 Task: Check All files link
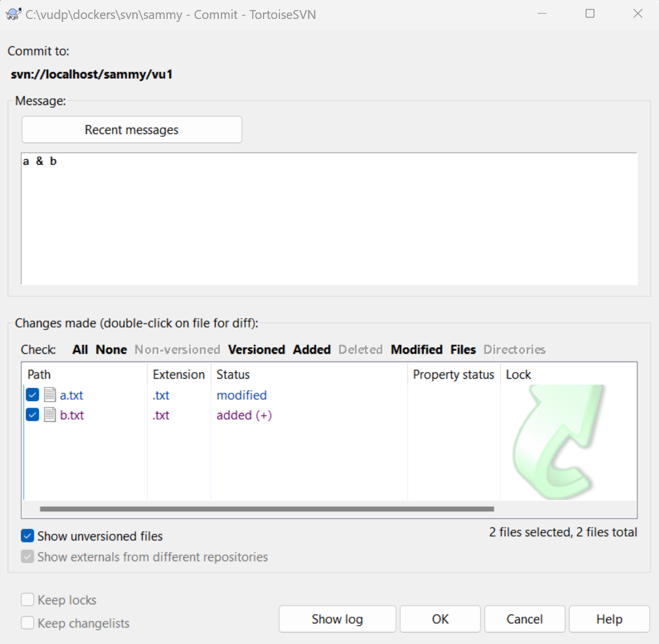pos(80,350)
